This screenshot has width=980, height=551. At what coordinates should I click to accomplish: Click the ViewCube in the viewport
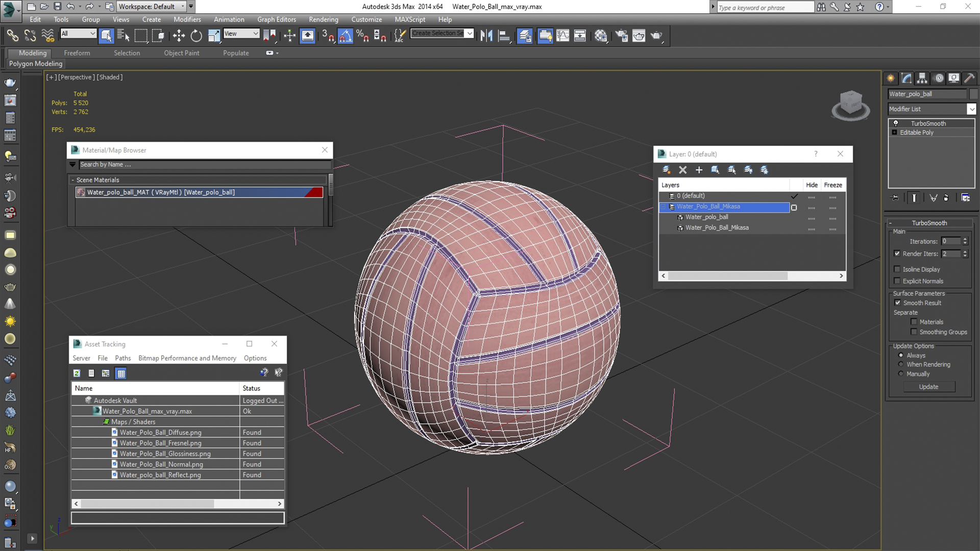(x=850, y=105)
